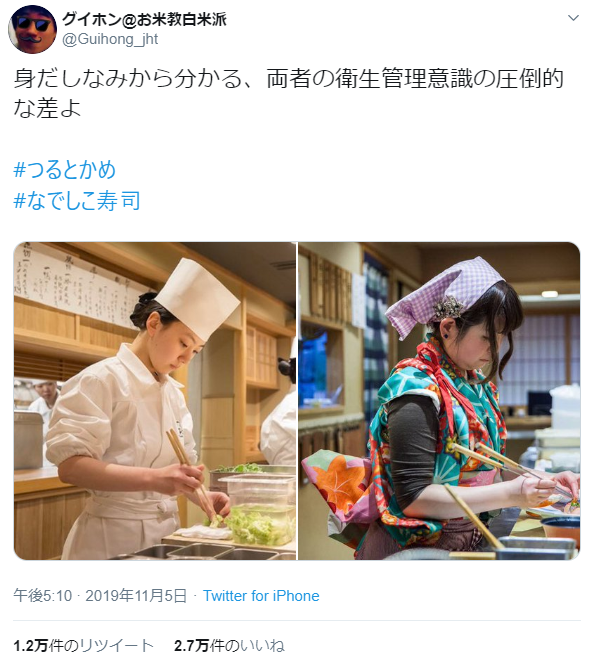Click the lettuce container in left photo
Viewport: 589px width, 670px height.
[259, 509]
